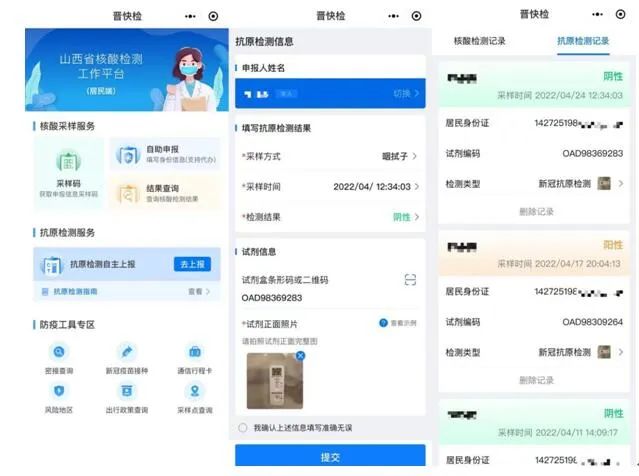Open 出行政策查询 policy icon
The height and width of the screenshot is (476, 639).
pyautogui.click(x=127, y=390)
